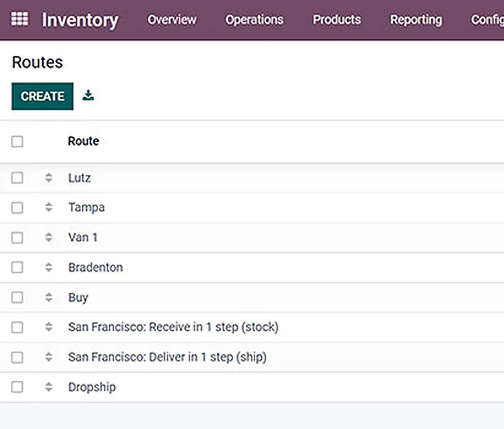Select the Receive in 1 step checkbox

[17, 328]
